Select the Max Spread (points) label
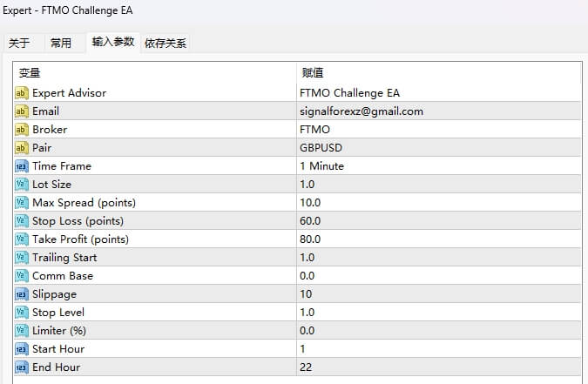The width and height of the screenshot is (588, 384). [x=84, y=203]
